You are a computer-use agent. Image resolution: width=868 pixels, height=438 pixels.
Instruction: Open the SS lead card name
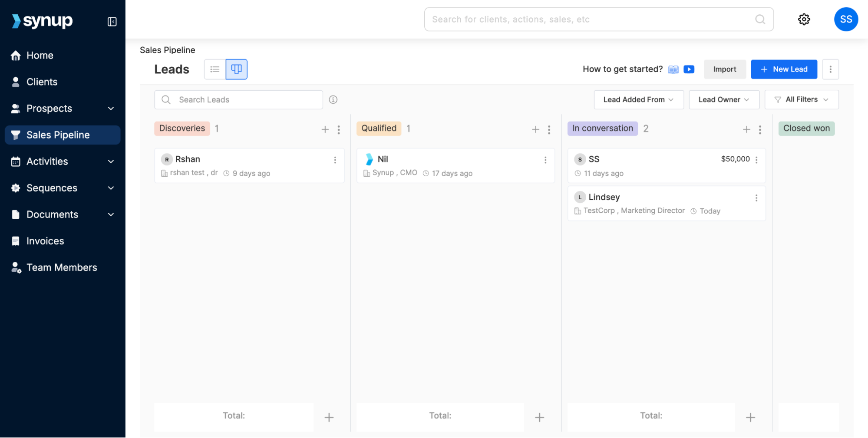(594, 159)
